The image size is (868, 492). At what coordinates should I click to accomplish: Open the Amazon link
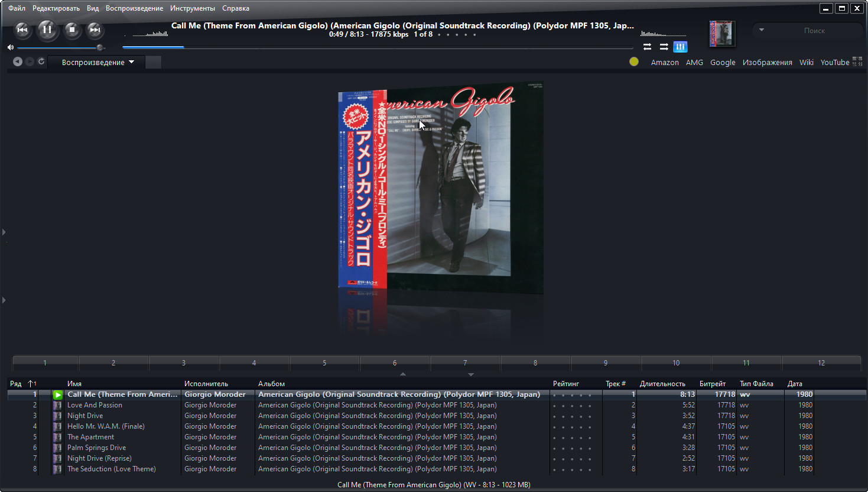point(665,62)
